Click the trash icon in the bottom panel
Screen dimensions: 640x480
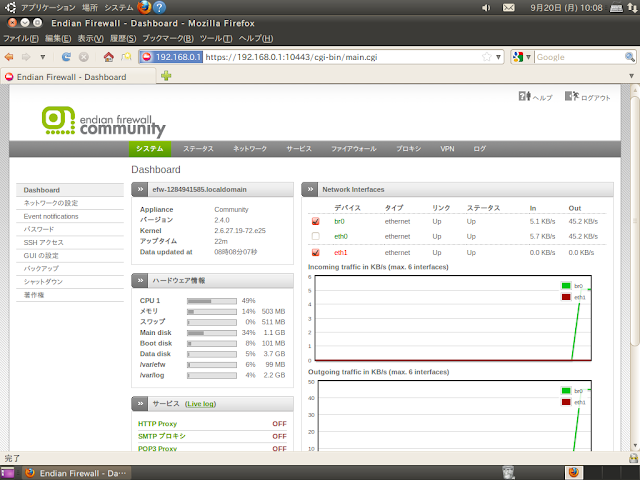508,473
